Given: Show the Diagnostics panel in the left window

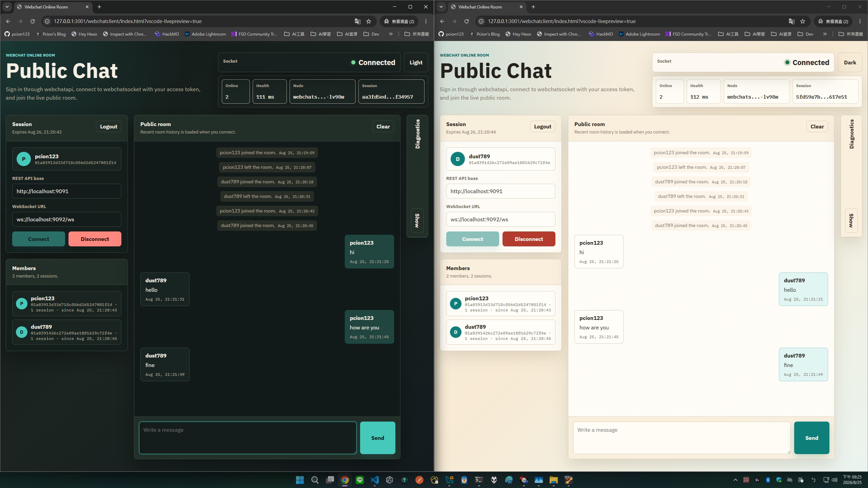Looking at the screenshot, I should tap(417, 221).
